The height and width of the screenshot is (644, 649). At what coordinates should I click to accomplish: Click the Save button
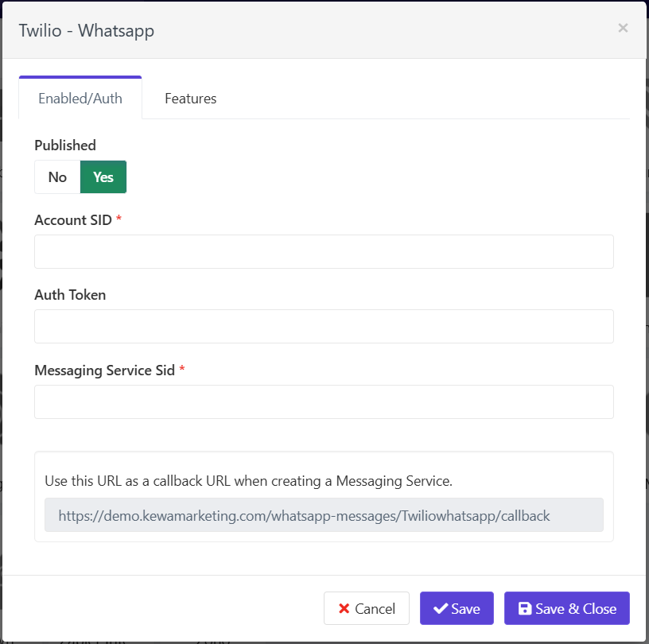457,608
